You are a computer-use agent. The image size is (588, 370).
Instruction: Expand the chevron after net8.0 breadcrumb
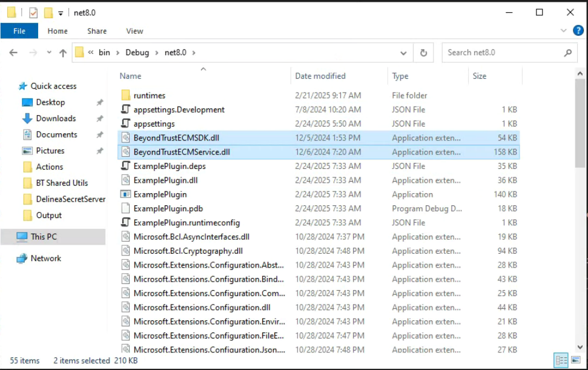[194, 53]
